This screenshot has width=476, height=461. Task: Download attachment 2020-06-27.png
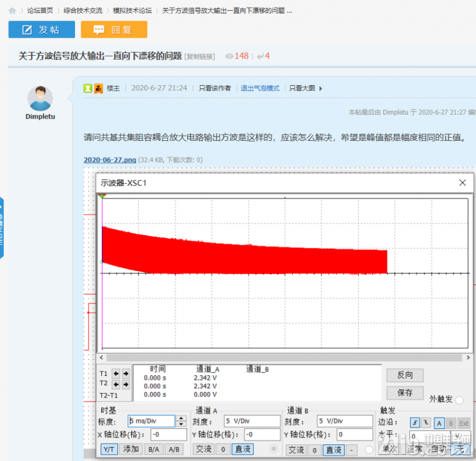pyautogui.click(x=110, y=159)
